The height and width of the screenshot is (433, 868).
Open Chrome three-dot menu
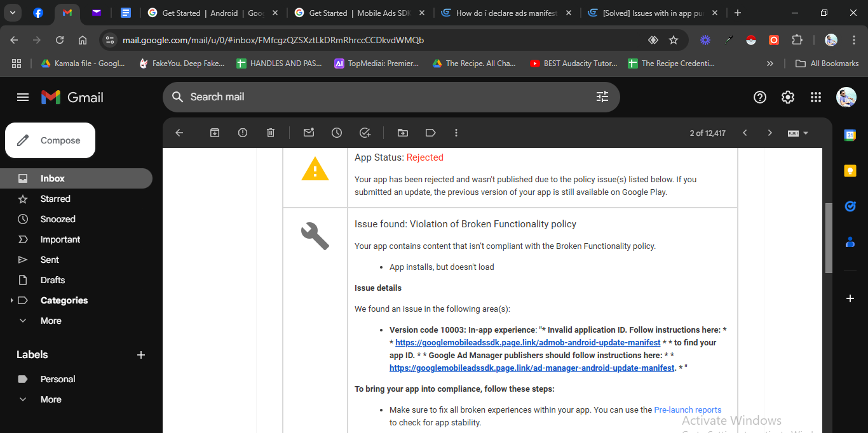tap(853, 40)
